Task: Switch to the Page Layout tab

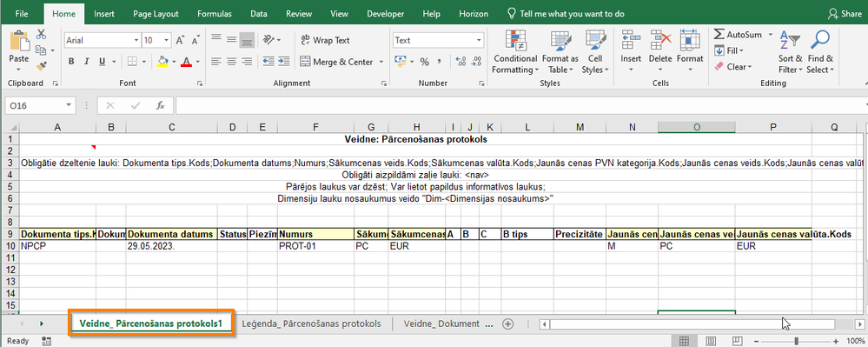Action: coord(156,13)
